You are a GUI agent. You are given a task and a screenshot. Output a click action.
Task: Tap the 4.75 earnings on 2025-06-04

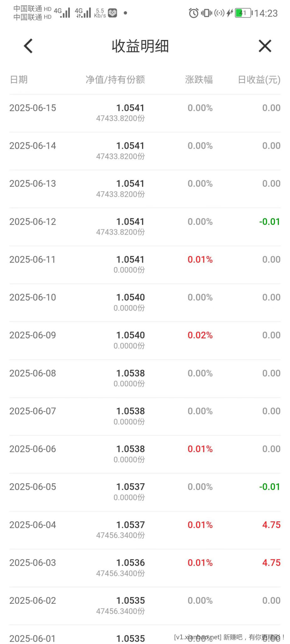[271, 525]
